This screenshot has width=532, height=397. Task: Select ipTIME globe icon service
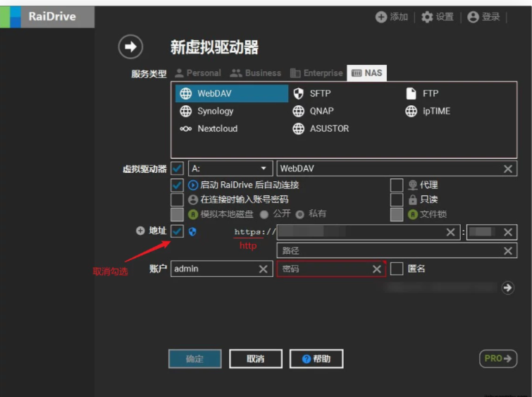coord(411,111)
